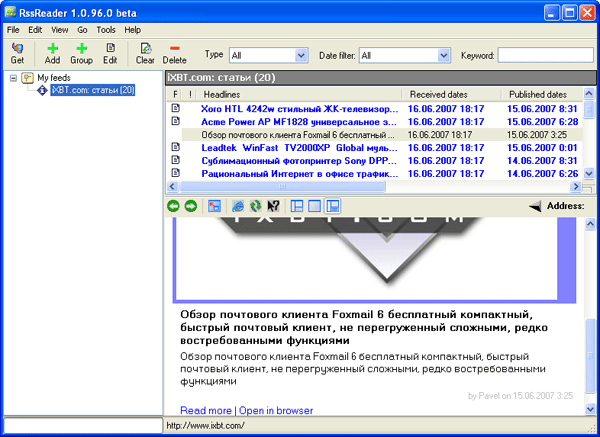Select headline Acme Power AP MF1828
The image size is (600, 437).
click(299, 122)
